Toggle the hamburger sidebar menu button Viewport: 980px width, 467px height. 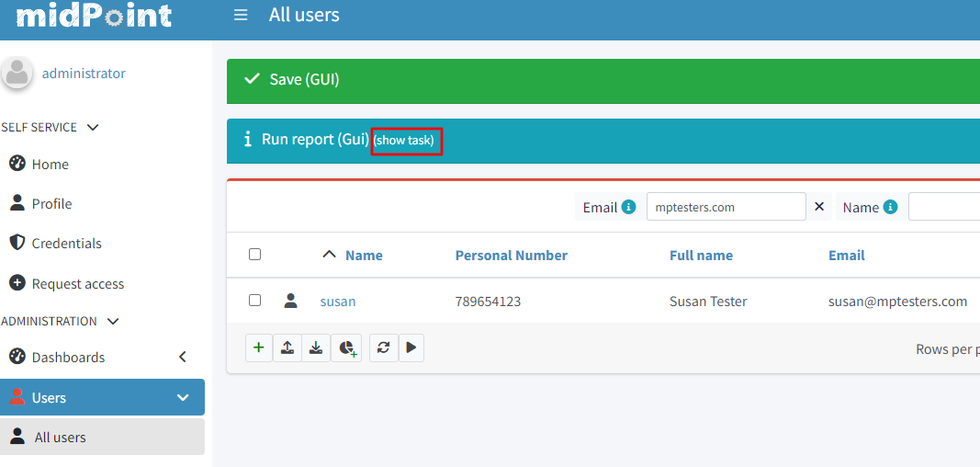[x=241, y=15]
